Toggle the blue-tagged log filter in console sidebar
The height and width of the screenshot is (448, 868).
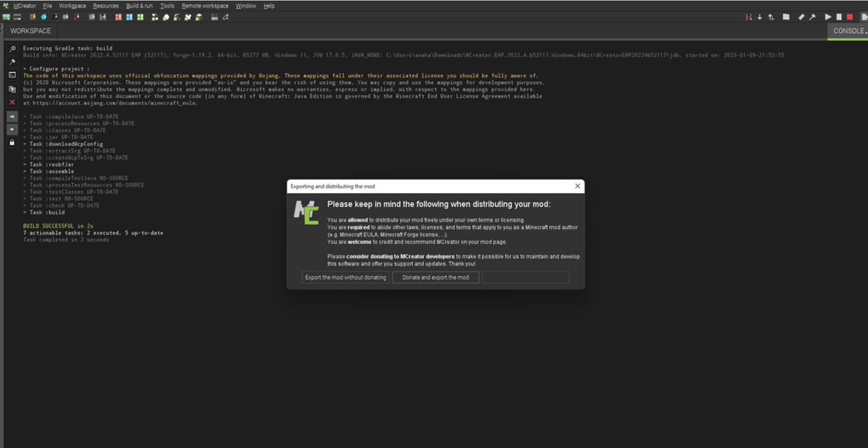coord(12,116)
